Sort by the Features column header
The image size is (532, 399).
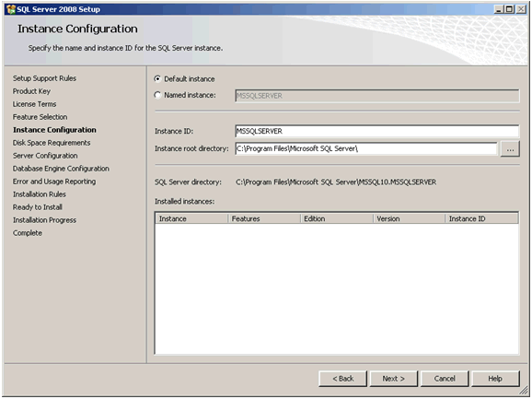tap(264, 218)
